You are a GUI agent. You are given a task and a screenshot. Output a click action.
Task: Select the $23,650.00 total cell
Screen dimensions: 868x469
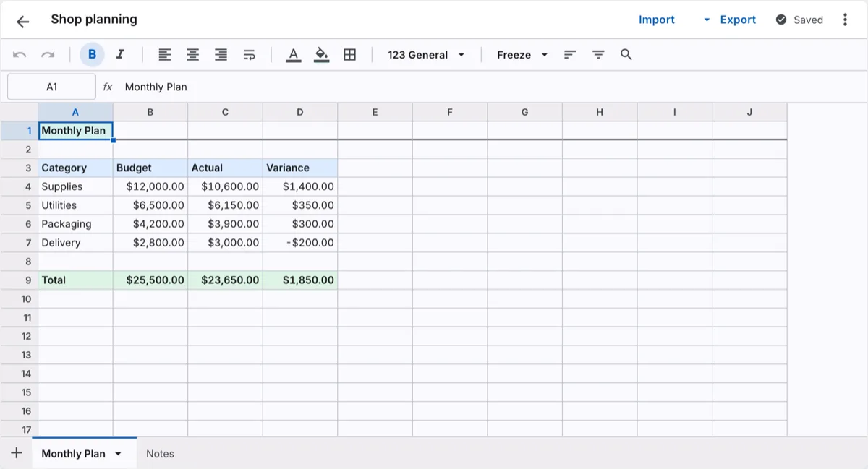(225, 280)
